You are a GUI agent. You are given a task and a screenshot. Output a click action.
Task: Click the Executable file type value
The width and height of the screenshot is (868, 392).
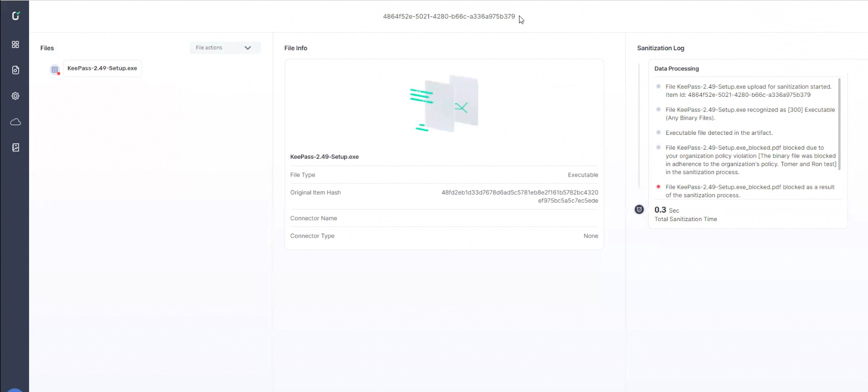coord(583,175)
